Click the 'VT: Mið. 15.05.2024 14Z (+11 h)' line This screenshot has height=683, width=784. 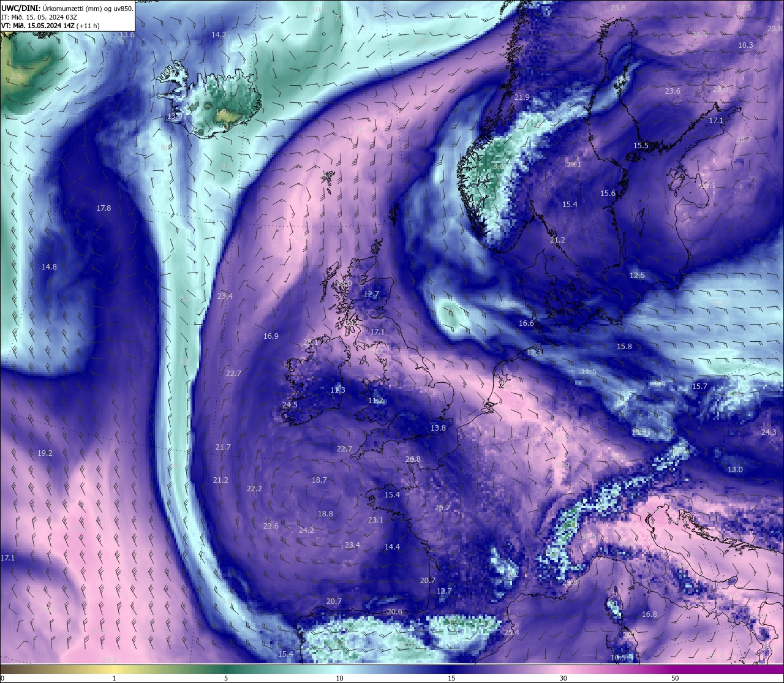click(50, 26)
